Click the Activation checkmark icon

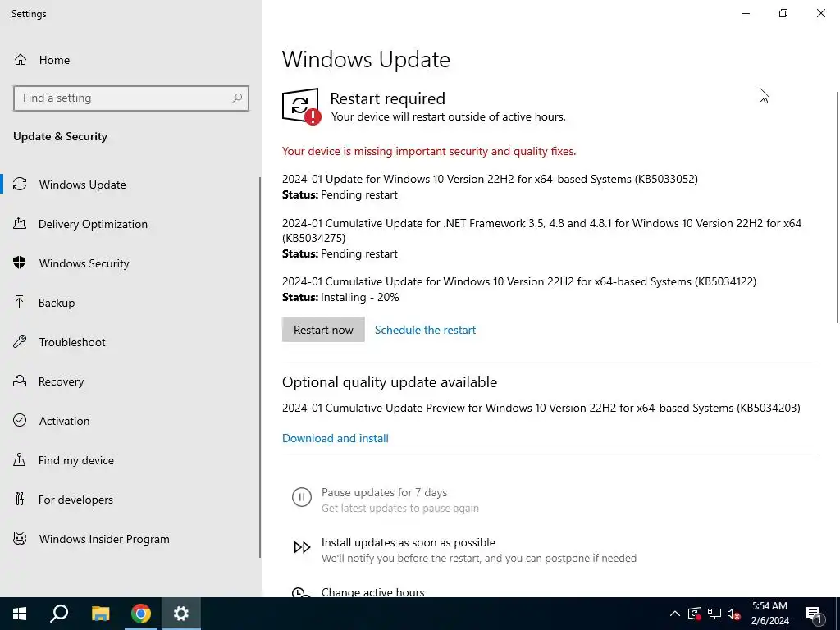click(20, 421)
